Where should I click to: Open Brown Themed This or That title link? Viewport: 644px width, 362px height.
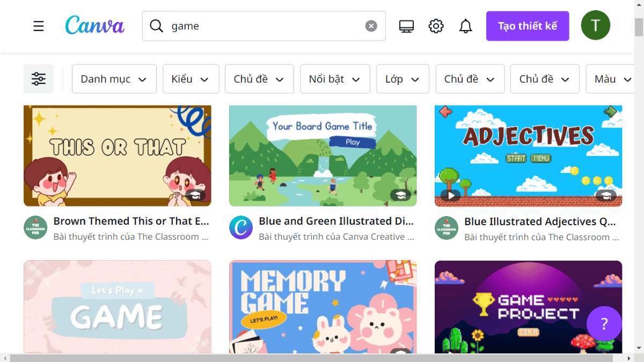131,221
